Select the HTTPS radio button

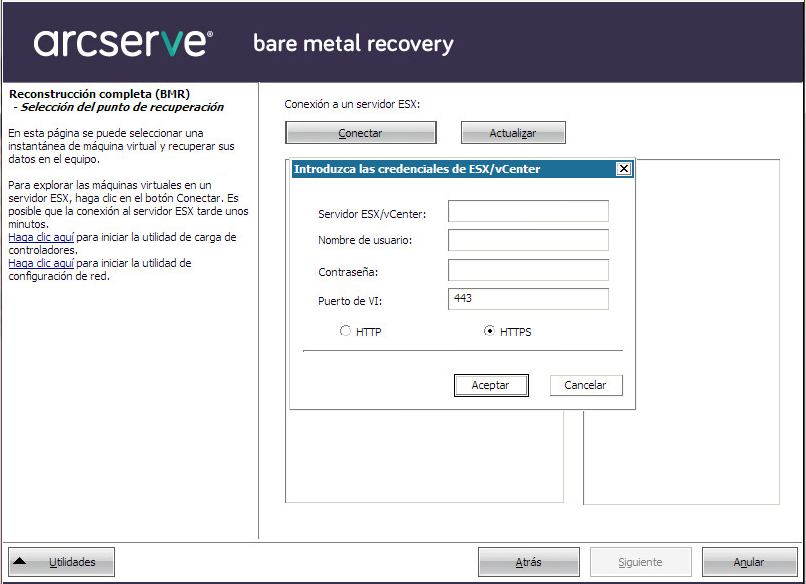(489, 331)
